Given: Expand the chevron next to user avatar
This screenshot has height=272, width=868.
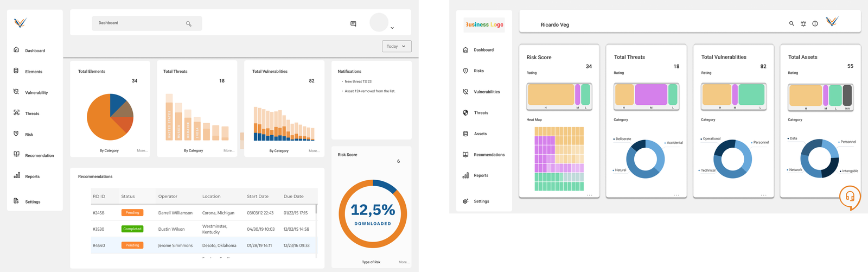Looking at the screenshot, I should click(392, 28).
